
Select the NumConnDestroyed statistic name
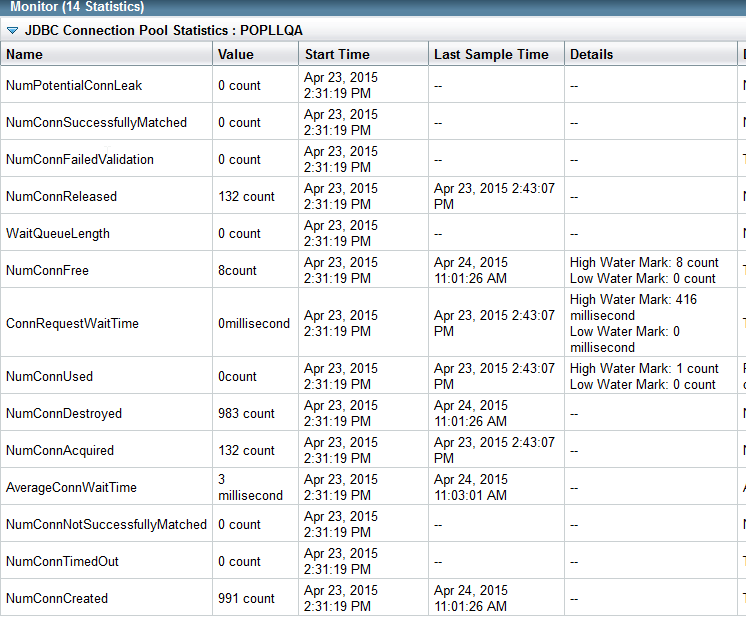click(x=64, y=414)
